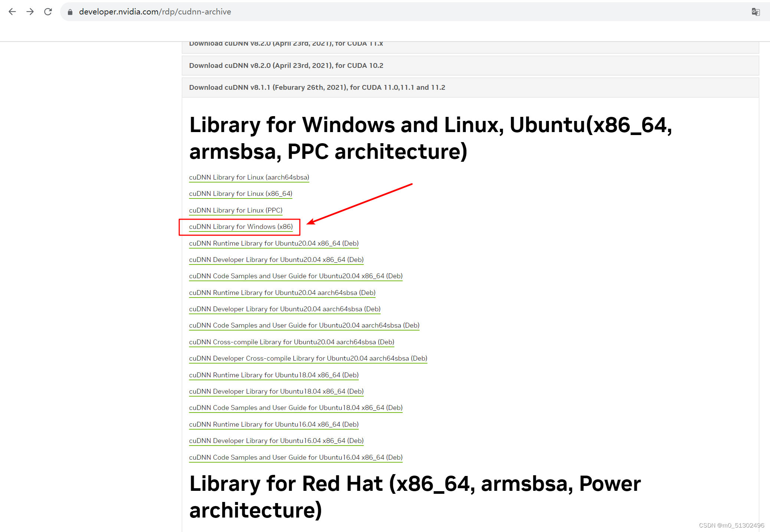Click the back navigation arrow
The height and width of the screenshot is (532, 770).
[x=12, y=12]
